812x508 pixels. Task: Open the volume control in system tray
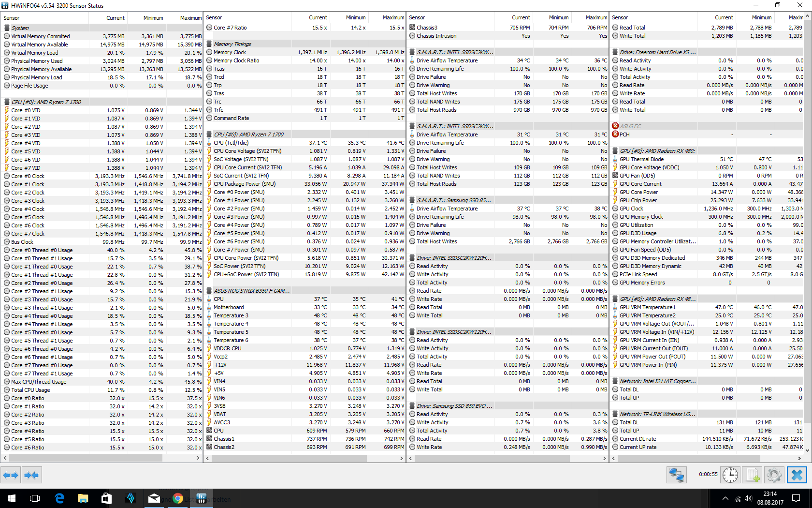coord(748,498)
